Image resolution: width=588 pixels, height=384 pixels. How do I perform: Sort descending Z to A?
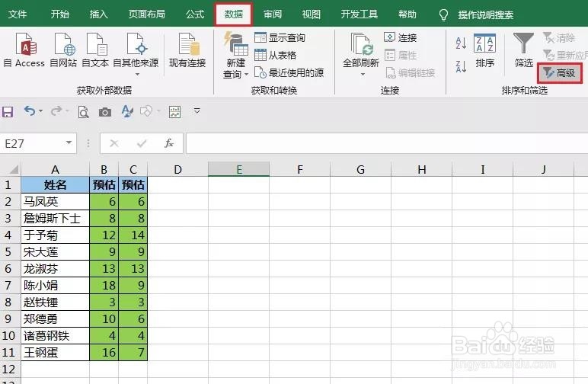pyautogui.click(x=461, y=66)
